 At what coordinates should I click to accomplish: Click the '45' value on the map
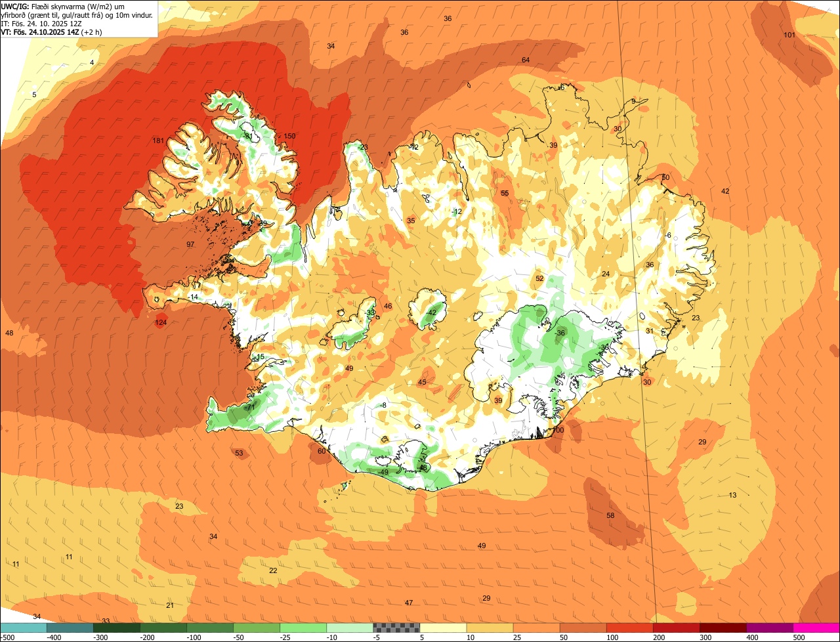pyautogui.click(x=422, y=383)
